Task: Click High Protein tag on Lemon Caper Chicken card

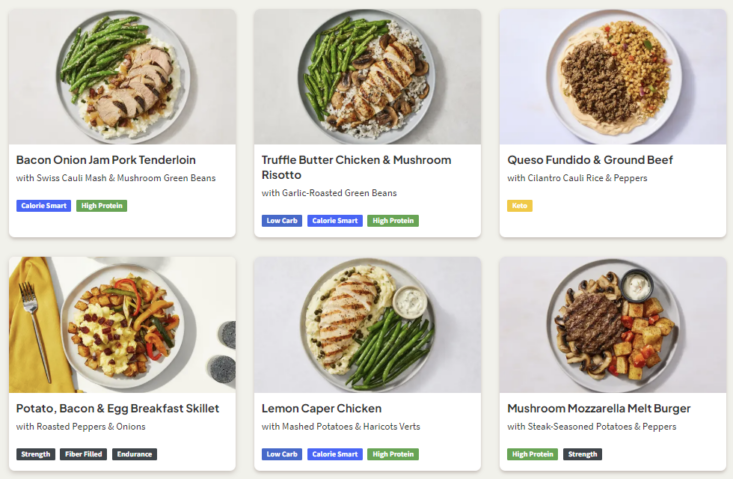Action: coord(393,454)
